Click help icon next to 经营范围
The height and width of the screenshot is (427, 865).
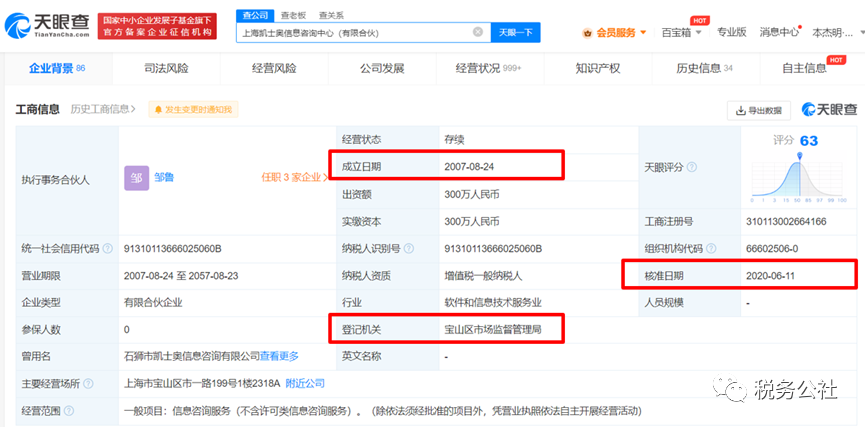point(68,410)
